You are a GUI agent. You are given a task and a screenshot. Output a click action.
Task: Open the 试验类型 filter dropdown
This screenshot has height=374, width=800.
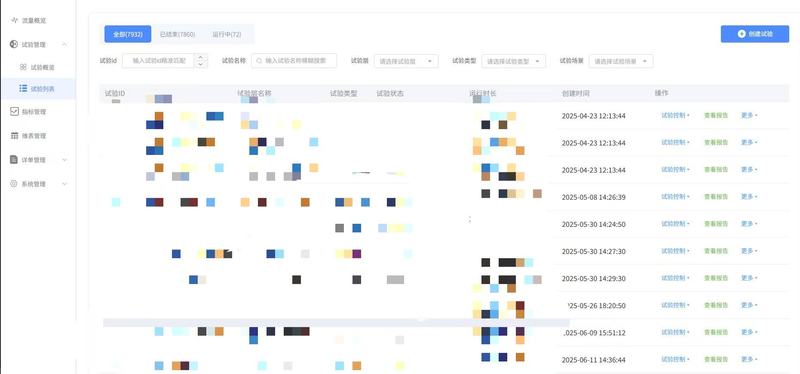(x=513, y=61)
